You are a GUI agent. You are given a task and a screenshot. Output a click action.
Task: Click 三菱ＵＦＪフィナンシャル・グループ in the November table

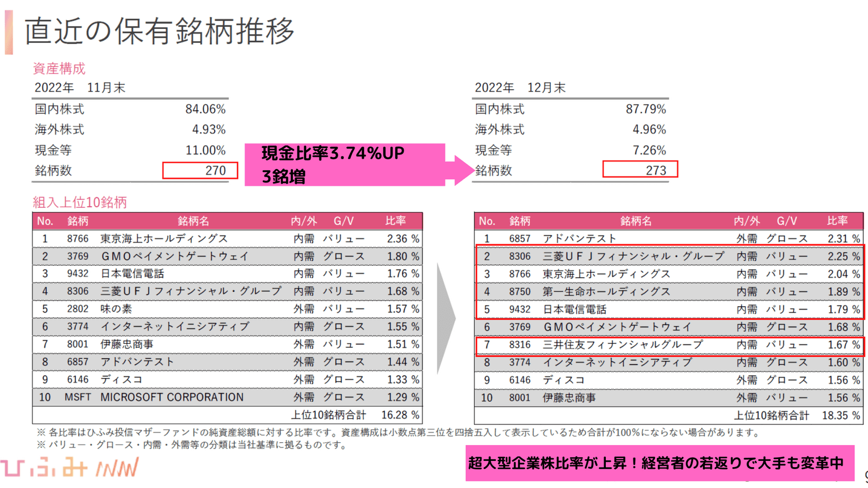[x=191, y=292]
